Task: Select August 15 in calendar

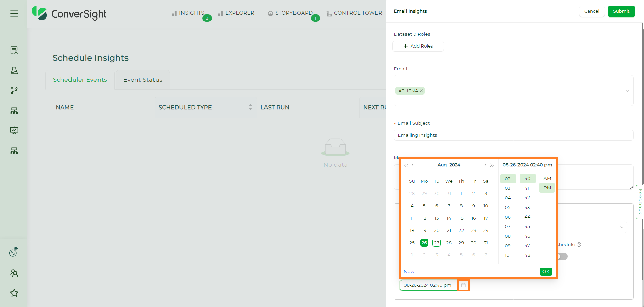Action: [x=461, y=218]
